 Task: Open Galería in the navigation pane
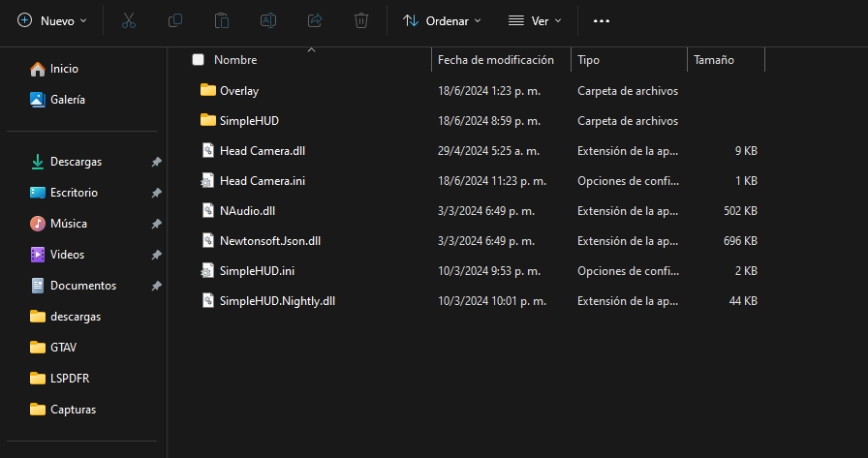click(67, 100)
